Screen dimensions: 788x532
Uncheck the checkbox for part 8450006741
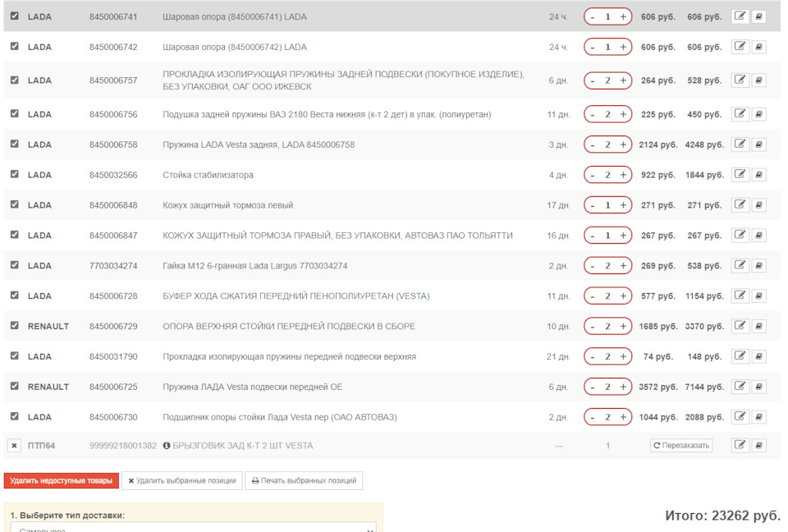click(15, 16)
